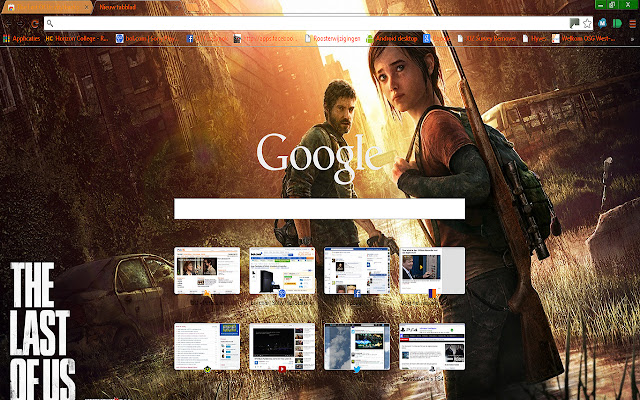Close the Last Of Us theme tab
This screenshot has height=400, width=640.
(x=87, y=7)
